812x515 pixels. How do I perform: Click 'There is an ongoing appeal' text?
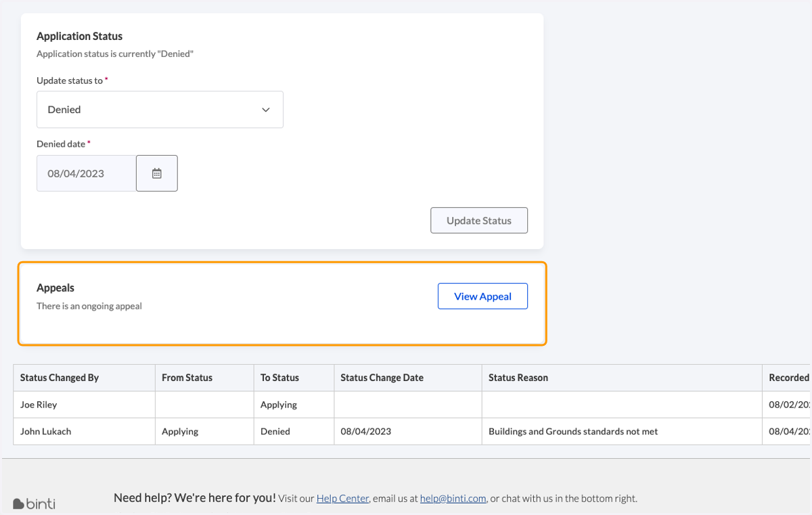point(89,306)
